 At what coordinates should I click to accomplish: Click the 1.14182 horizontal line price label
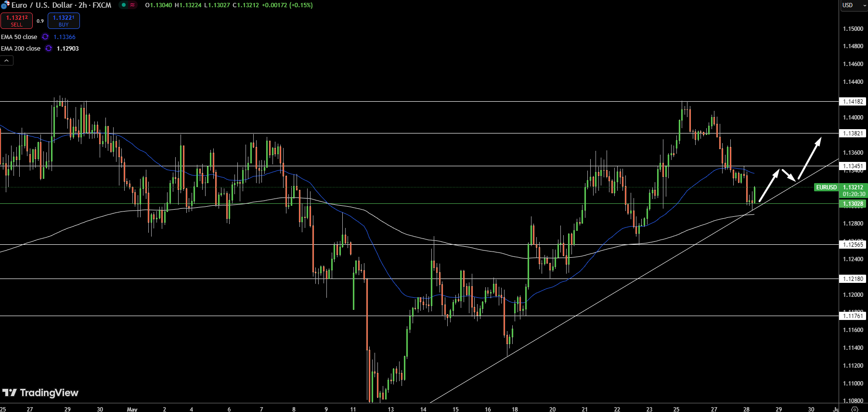853,102
